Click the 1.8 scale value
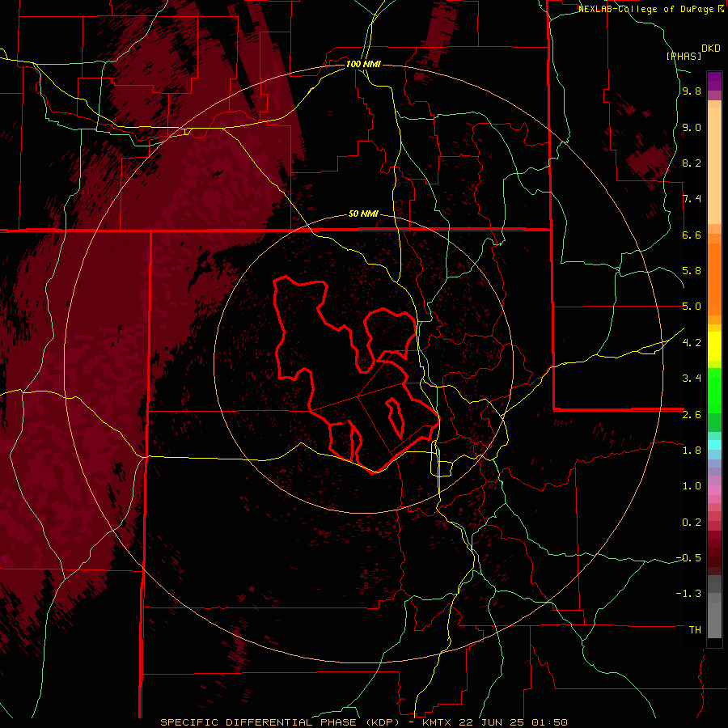728x728 pixels. point(692,451)
